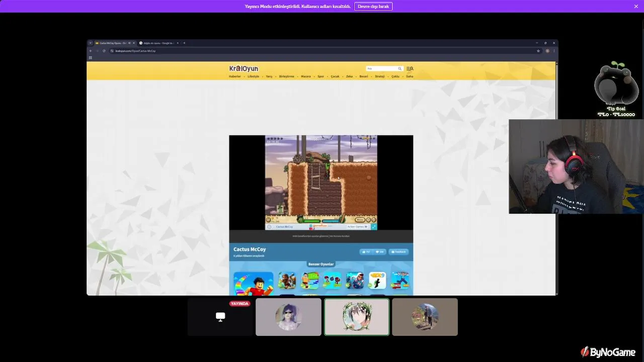The image size is (644, 362).
Task: Open the list-search menu icon beside search
Action: pos(410,68)
